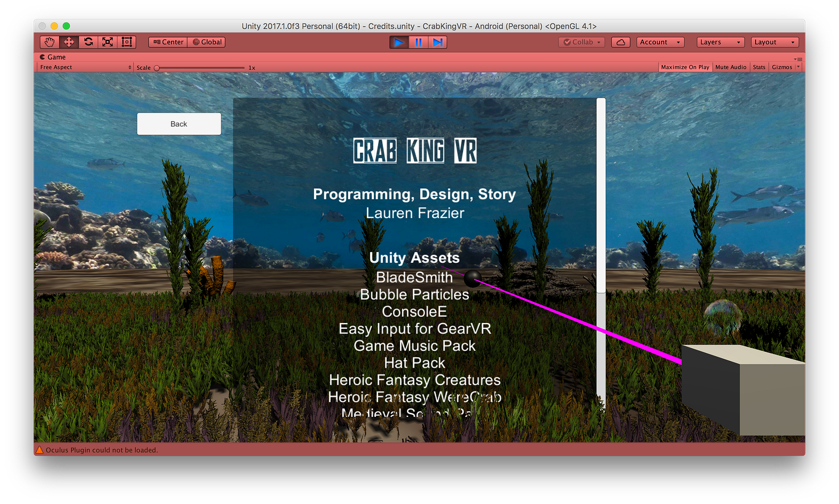Pause the running game

(x=418, y=42)
